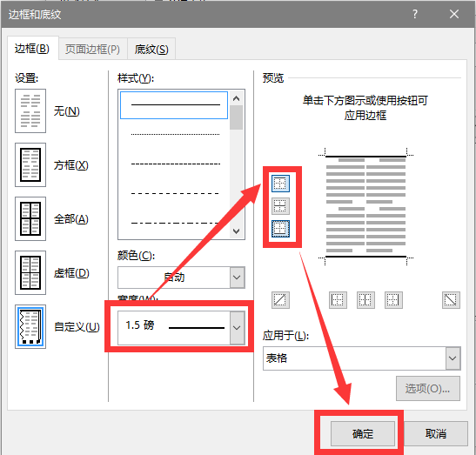Click the style list scroll down arrow
The image size is (476, 455).
click(236, 231)
